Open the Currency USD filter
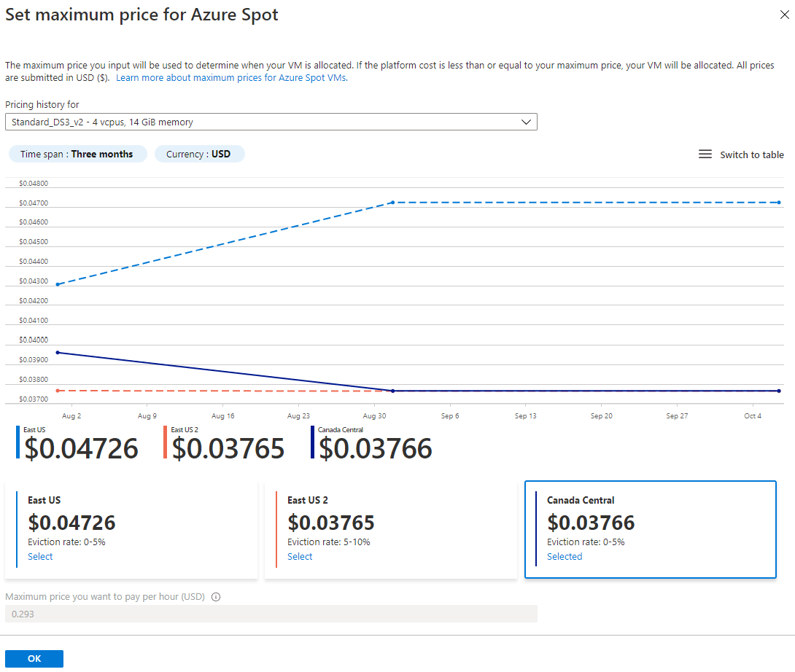Viewport: 795px width, 672px height. coord(199,154)
